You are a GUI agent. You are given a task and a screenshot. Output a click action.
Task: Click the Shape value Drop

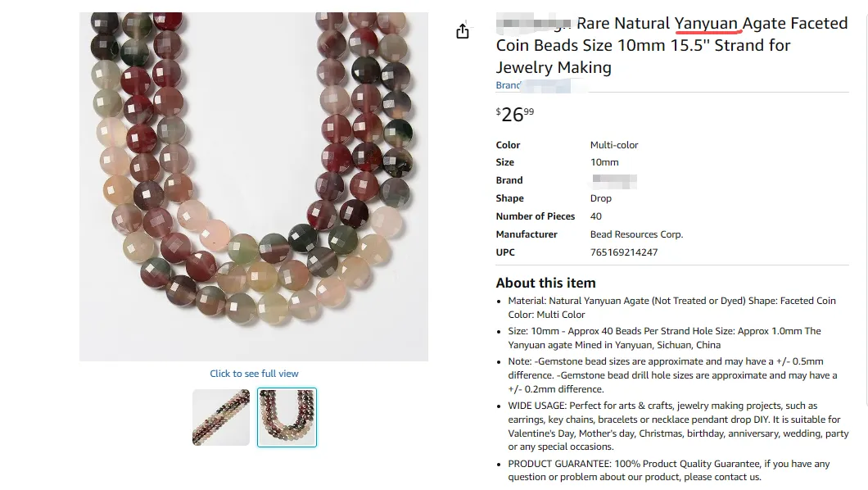point(600,198)
